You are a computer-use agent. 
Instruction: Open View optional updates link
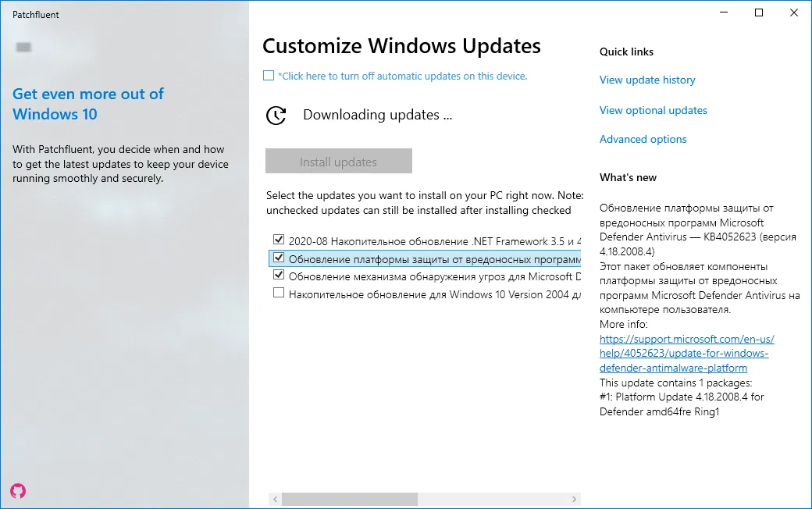pyautogui.click(x=653, y=110)
